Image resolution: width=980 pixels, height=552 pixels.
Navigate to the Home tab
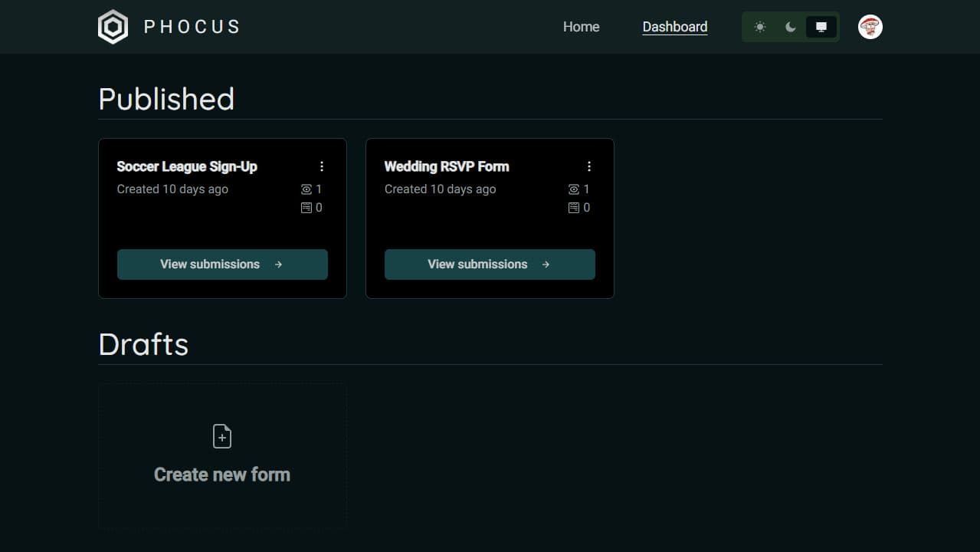coord(581,27)
